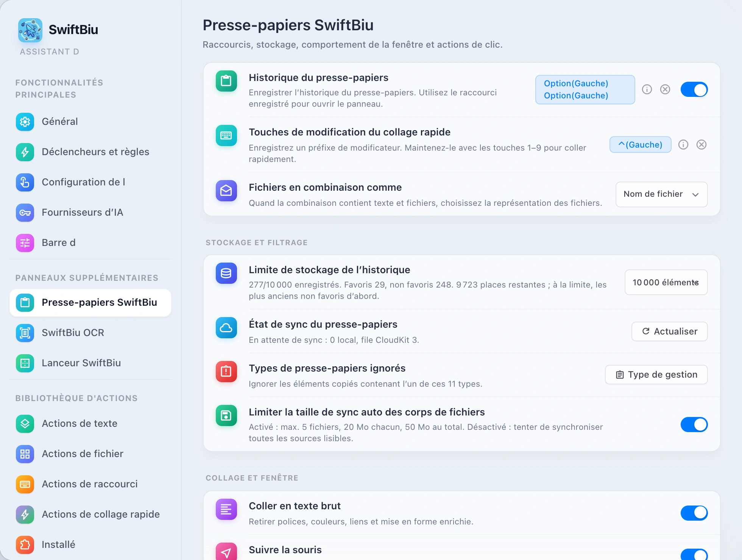Open Lanceur SwiftBiu panel

click(90, 363)
